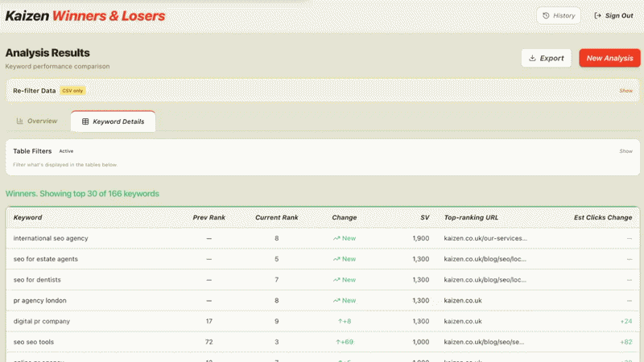
Task: Click the History clock icon
Action: pyautogui.click(x=546, y=15)
